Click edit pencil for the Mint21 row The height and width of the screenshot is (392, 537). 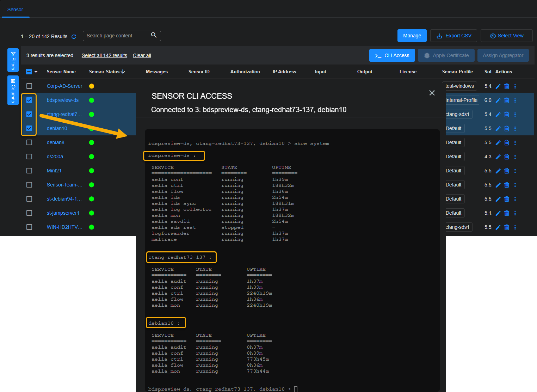tap(498, 171)
